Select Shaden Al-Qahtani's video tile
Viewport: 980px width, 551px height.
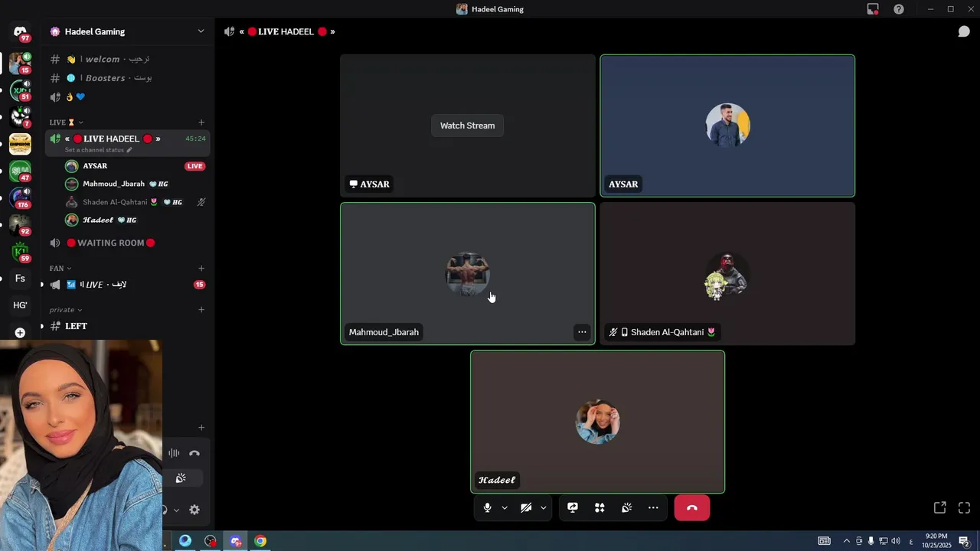coord(727,274)
